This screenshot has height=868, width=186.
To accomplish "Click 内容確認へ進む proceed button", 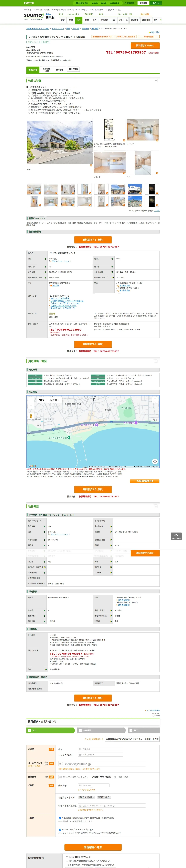I will (93, 847).
